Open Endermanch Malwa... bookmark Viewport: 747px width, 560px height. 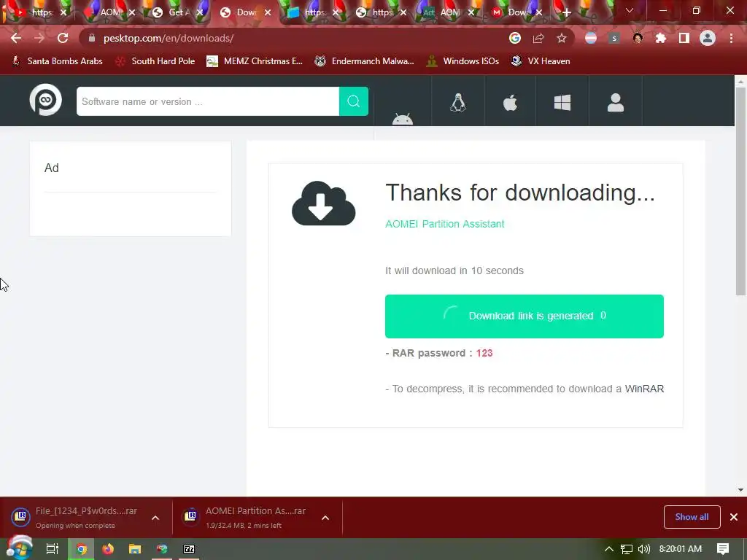365,61
